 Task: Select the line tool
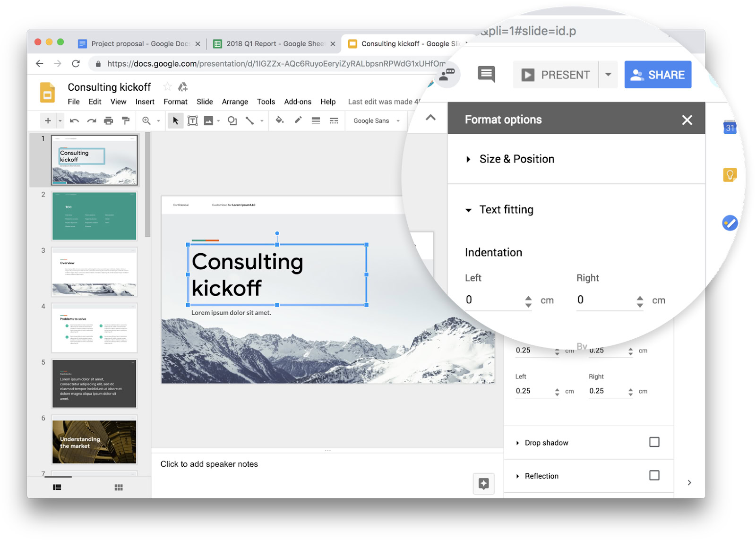tap(249, 121)
